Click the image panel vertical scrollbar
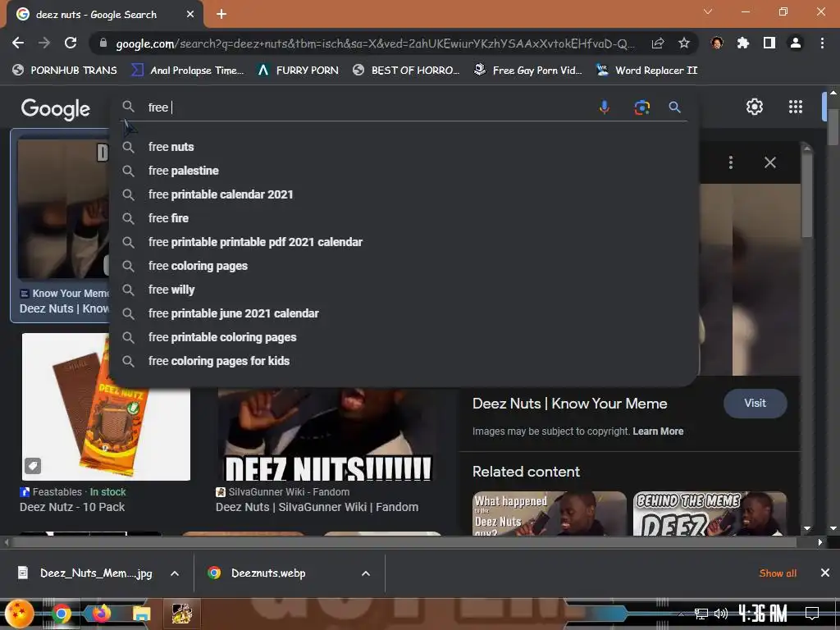The image size is (840, 630). (807, 195)
